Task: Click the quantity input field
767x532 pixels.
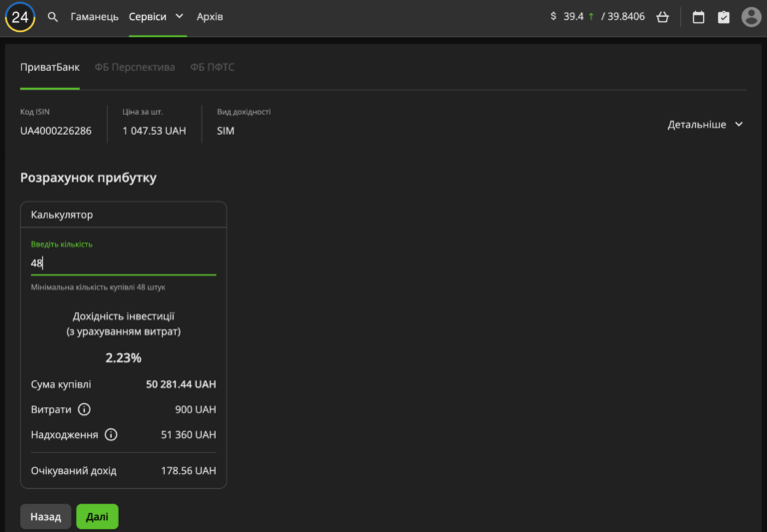Action: tap(123, 263)
